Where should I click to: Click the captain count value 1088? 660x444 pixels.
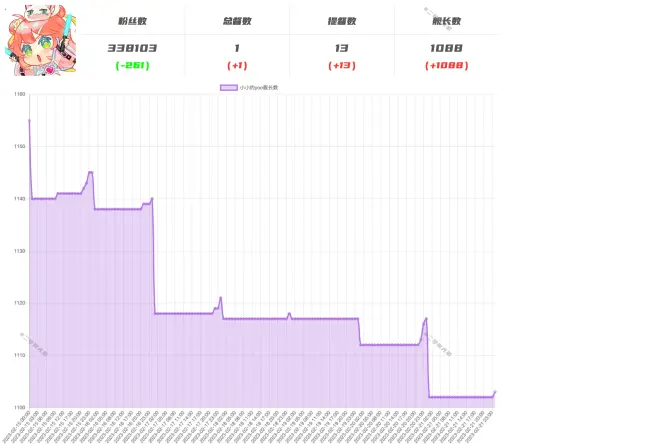coord(446,48)
